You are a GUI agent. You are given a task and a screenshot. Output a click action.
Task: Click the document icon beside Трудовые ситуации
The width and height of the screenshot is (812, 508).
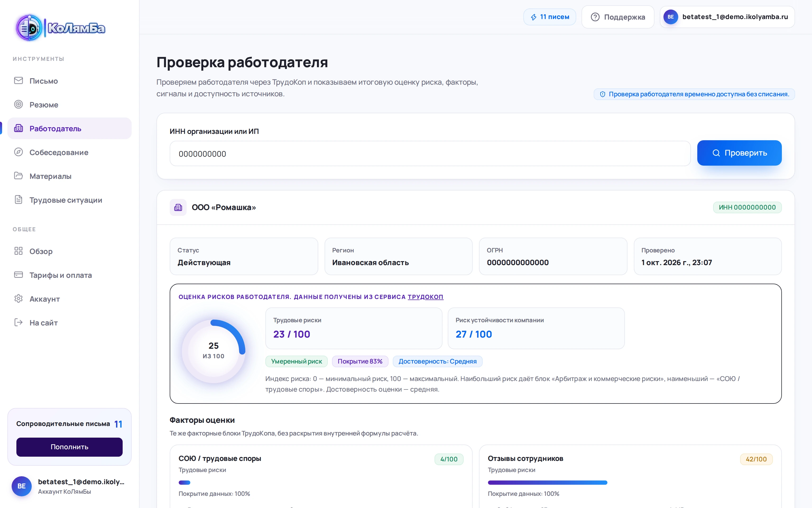(x=19, y=199)
